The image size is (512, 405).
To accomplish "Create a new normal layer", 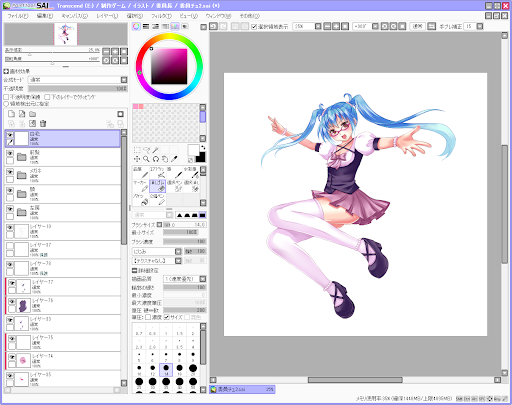I will (x=11, y=114).
